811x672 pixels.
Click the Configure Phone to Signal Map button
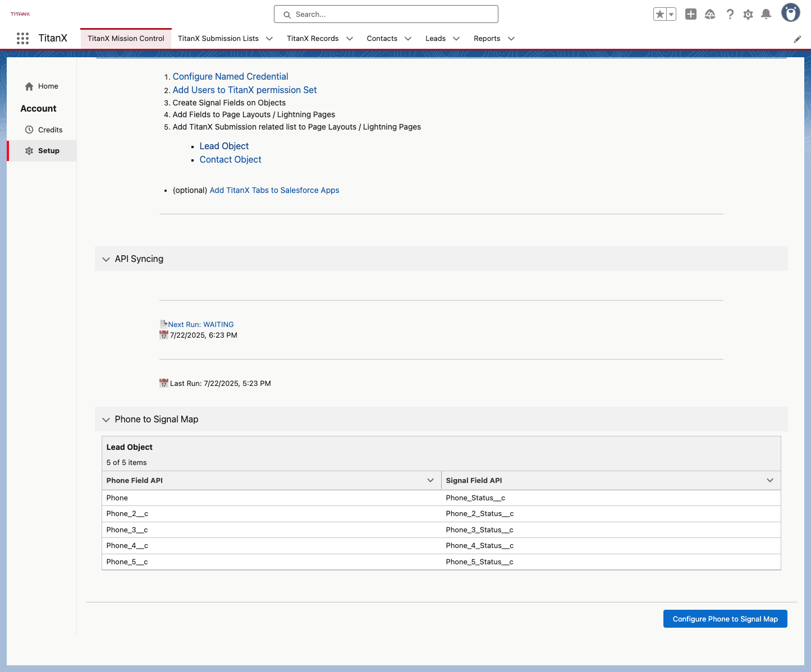click(725, 619)
